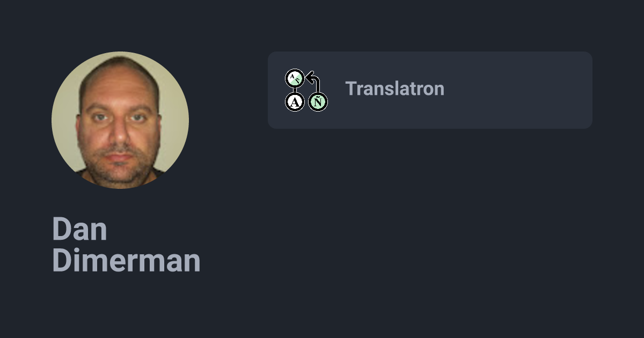Viewport: 644px width, 338px height.
Task: Click the green "Ñ" circle in Translatron logo
Action: tap(318, 101)
